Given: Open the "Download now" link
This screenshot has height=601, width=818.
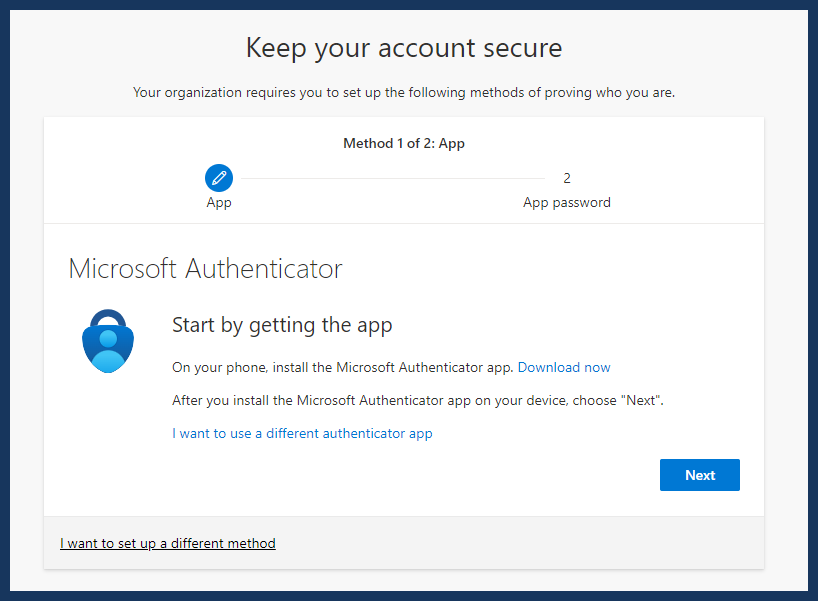Looking at the screenshot, I should pyautogui.click(x=563, y=367).
